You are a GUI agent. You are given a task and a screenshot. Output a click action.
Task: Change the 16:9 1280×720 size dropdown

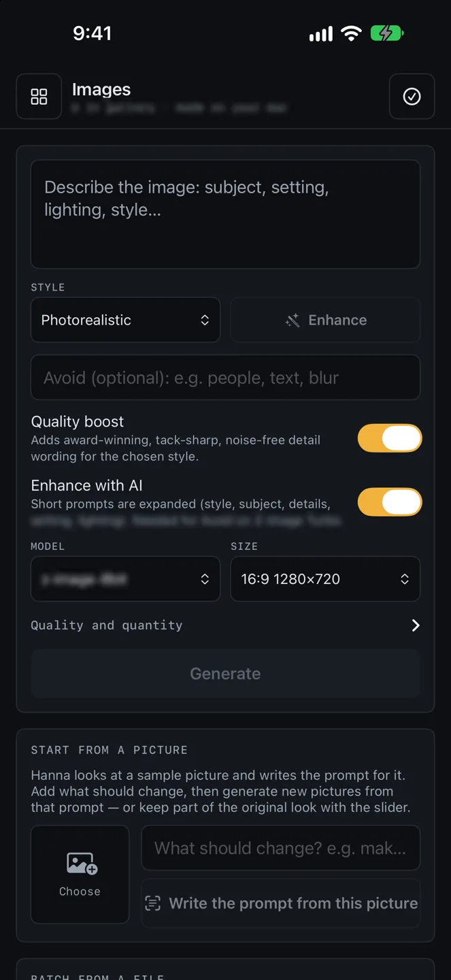[x=325, y=579]
